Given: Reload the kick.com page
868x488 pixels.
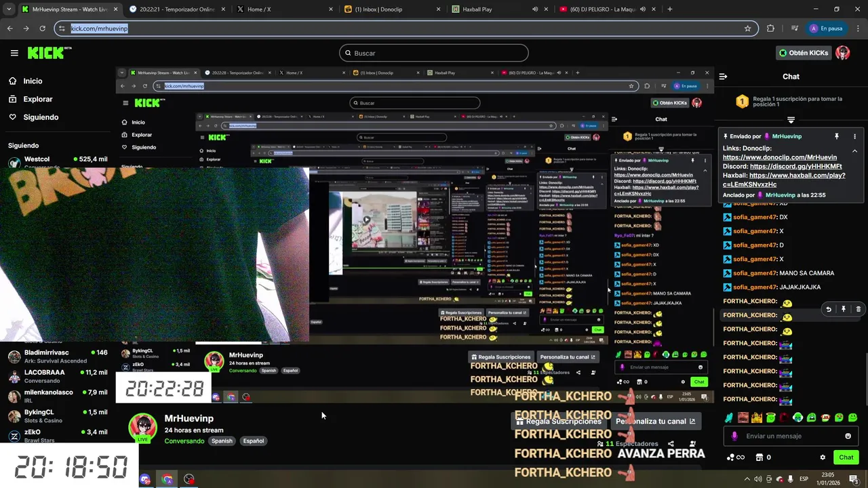Looking at the screenshot, I should (42, 28).
